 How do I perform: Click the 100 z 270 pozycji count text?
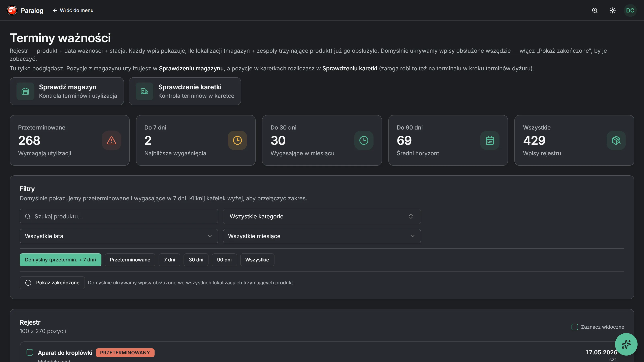pyautogui.click(x=43, y=331)
